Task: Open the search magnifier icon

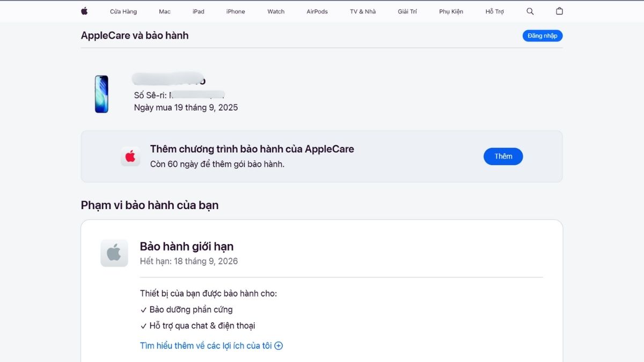Action: click(530, 11)
